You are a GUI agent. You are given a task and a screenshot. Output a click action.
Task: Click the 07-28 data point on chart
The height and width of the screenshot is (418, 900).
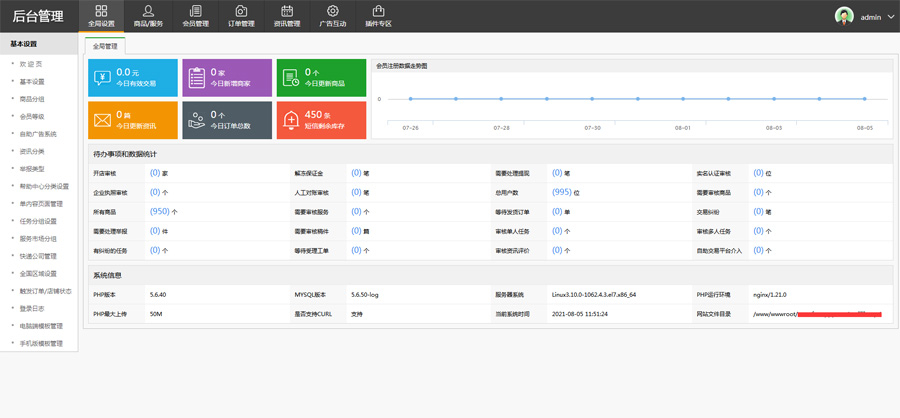[501, 99]
